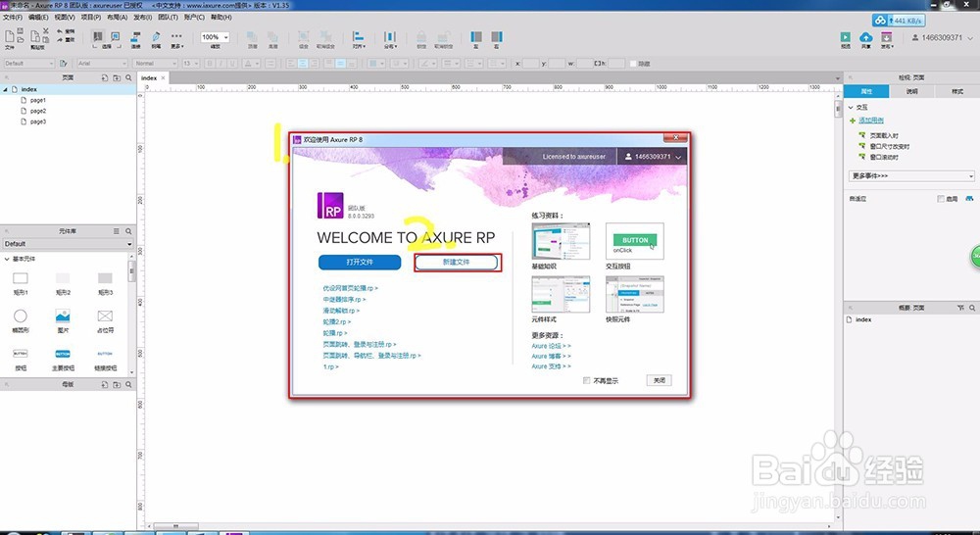This screenshot has height=535, width=980.
Task: Select the Rectangle 1 (矩形1) widget
Action: click(x=21, y=278)
